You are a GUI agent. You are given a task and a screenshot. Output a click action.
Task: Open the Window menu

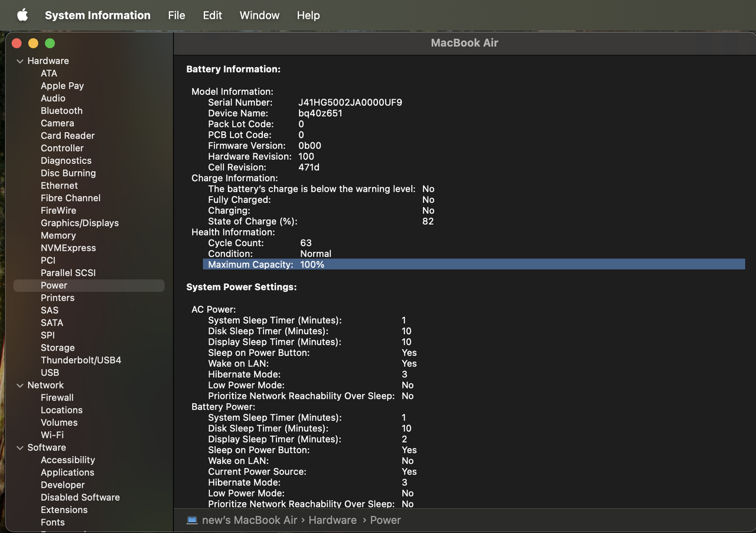click(x=259, y=15)
